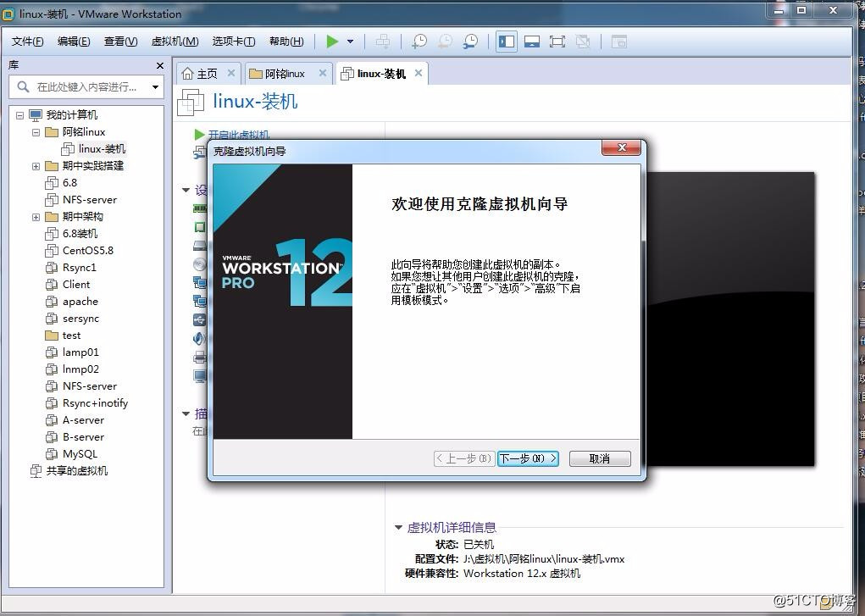
Task: Select 共享的虚拟机 in the library
Action: click(x=69, y=471)
